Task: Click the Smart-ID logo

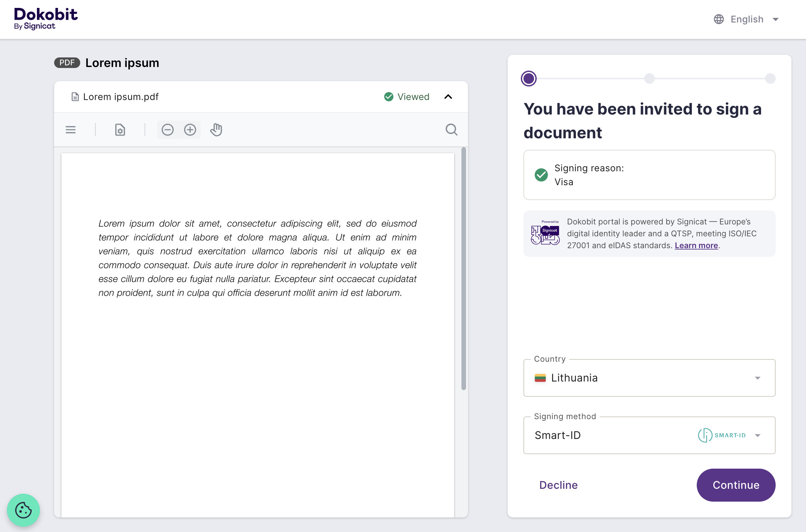Action: pos(722,435)
